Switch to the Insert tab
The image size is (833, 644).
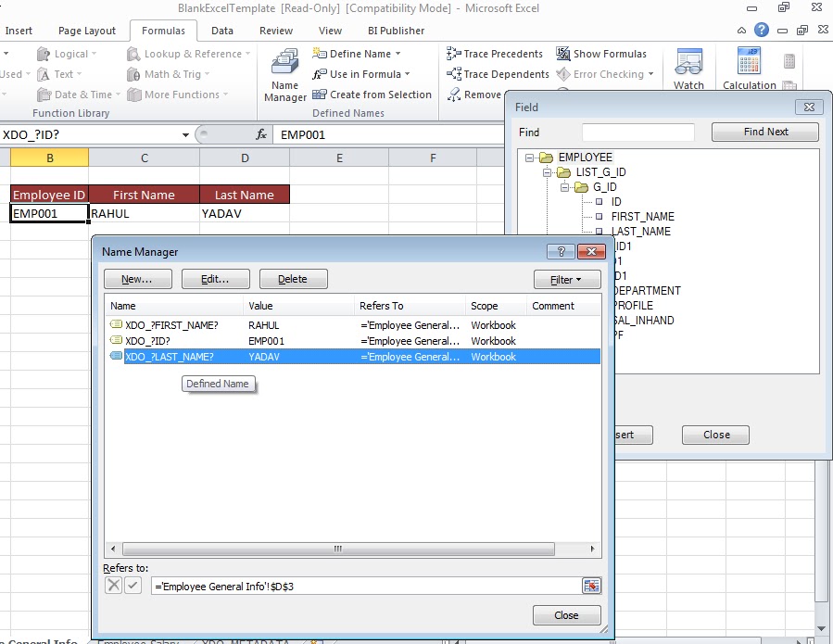pyautogui.click(x=19, y=31)
